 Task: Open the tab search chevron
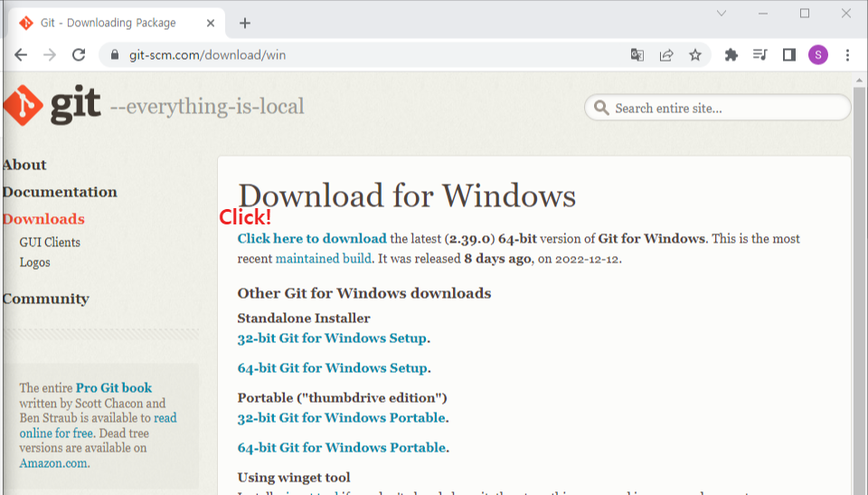pyautogui.click(x=722, y=14)
